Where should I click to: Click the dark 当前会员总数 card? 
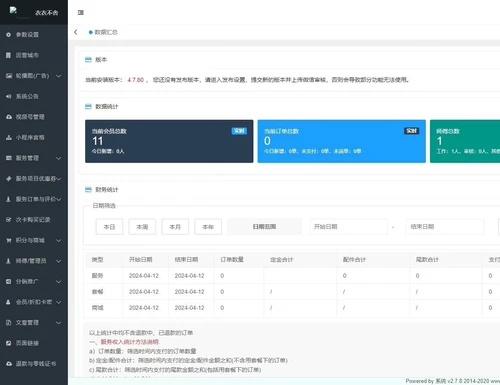click(x=169, y=141)
